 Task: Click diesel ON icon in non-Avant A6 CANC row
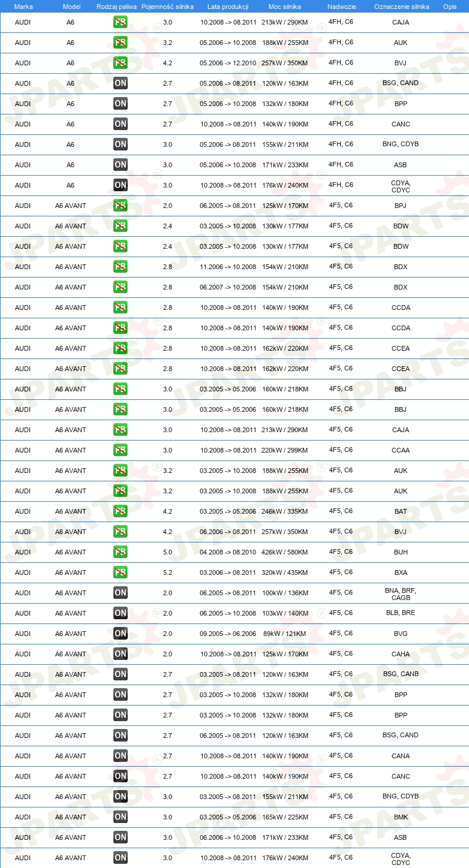(x=121, y=125)
